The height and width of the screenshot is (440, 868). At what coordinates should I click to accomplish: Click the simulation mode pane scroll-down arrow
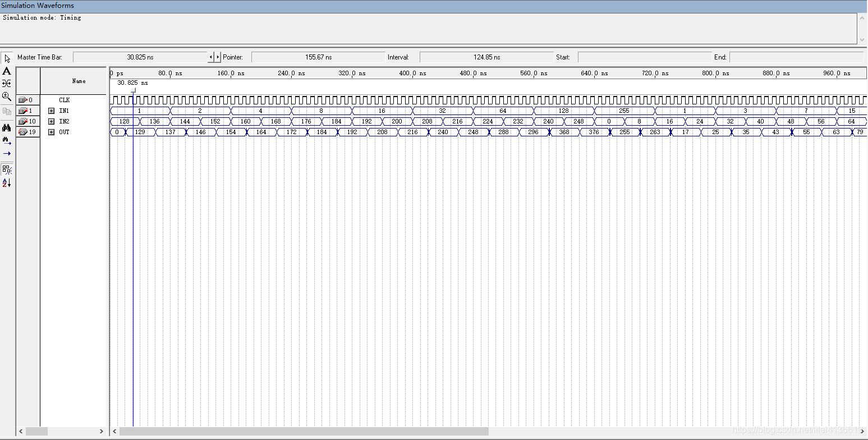coord(862,40)
